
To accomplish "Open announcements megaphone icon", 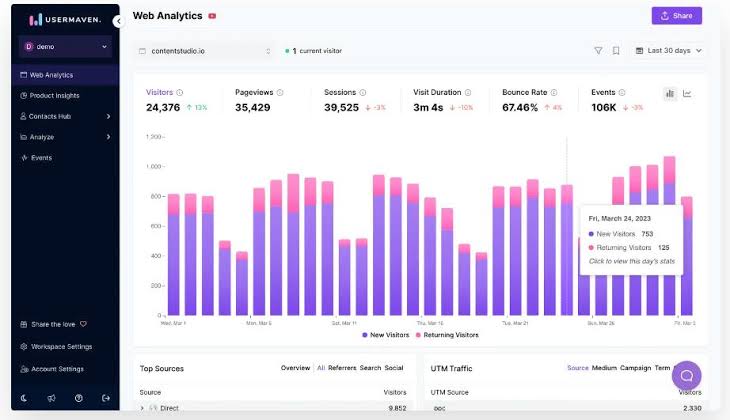I will click(x=51, y=398).
